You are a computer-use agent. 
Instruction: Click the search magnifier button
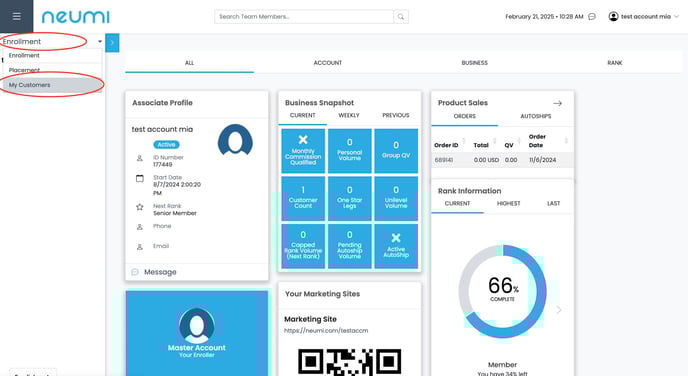[401, 17]
